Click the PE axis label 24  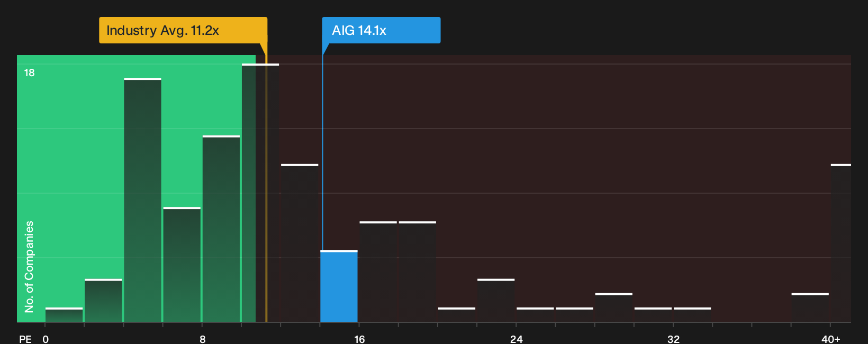(x=517, y=339)
